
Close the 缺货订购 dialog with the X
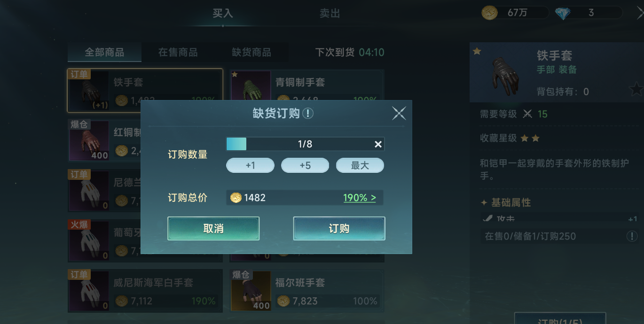click(x=399, y=113)
